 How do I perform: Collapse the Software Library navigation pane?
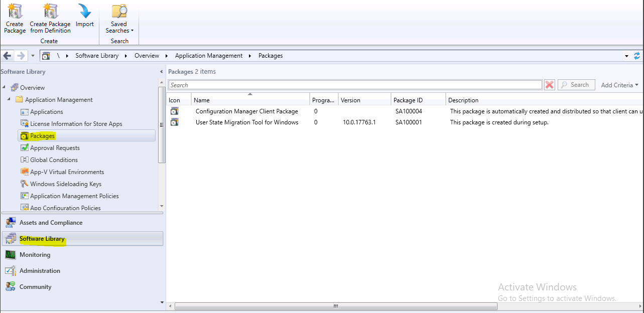[161, 72]
